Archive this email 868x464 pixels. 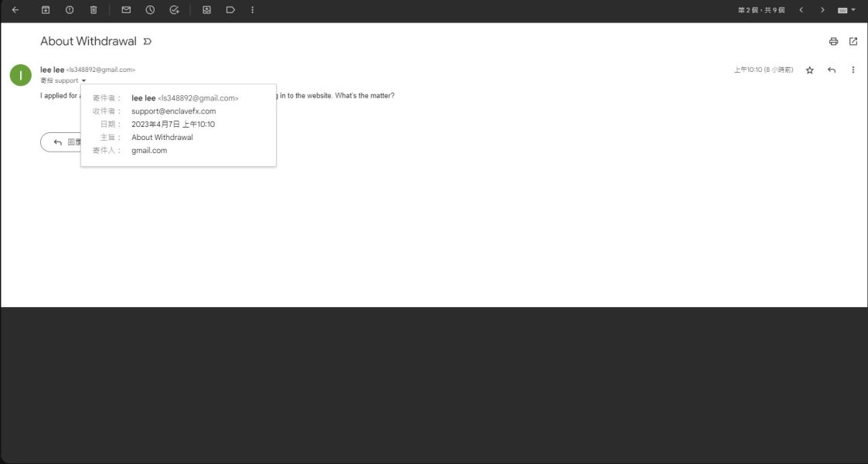pos(46,10)
